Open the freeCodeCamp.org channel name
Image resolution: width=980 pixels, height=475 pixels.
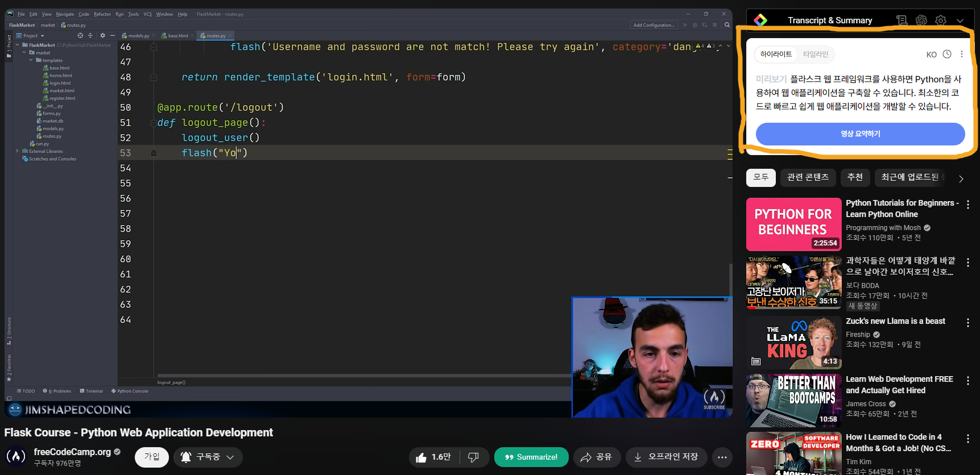72,452
